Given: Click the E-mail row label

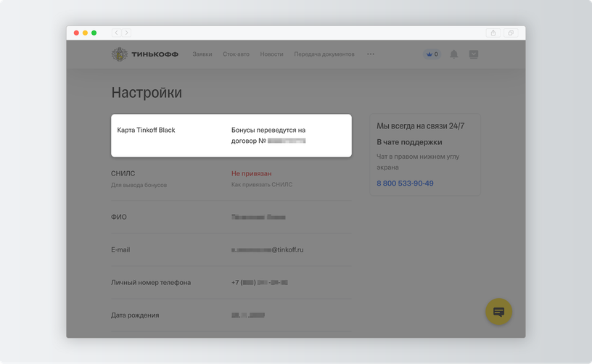Looking at the screenshot, I should click(x=120, y=249).
